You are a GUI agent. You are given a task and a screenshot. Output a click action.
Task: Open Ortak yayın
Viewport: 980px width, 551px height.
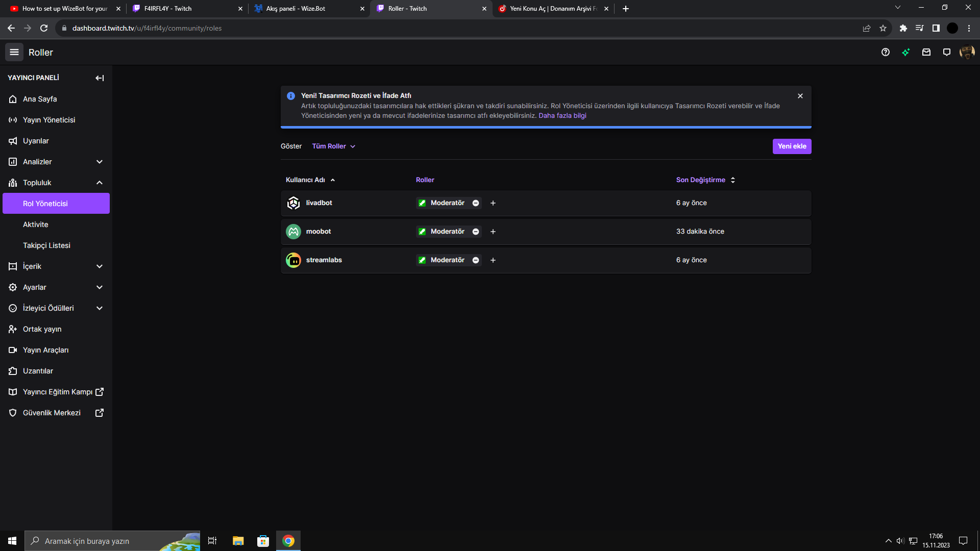pyautogui.click(x=56, y=329)
